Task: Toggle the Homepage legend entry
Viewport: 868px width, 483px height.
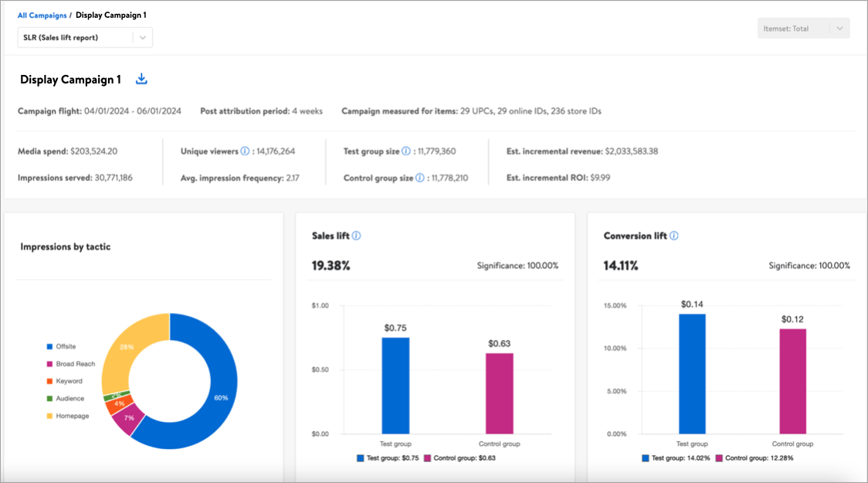Action: click(x=72, y=416)
